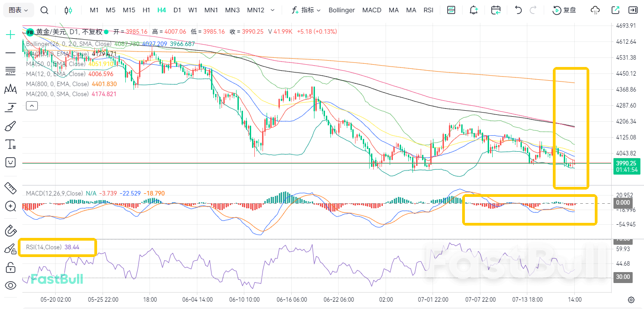Screen dimensions: 644x309
Task: Toggle lock drawings padlock icon
Action: point(10,267)
